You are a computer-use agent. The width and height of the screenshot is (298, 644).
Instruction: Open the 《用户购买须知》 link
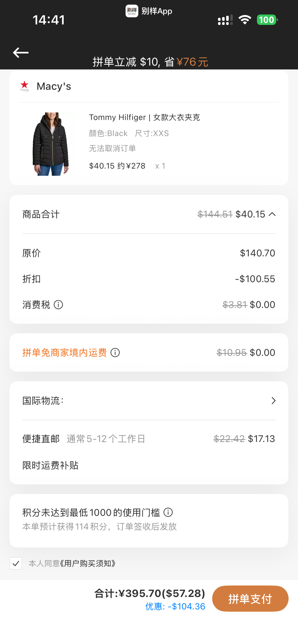click(x=88, y=564)
